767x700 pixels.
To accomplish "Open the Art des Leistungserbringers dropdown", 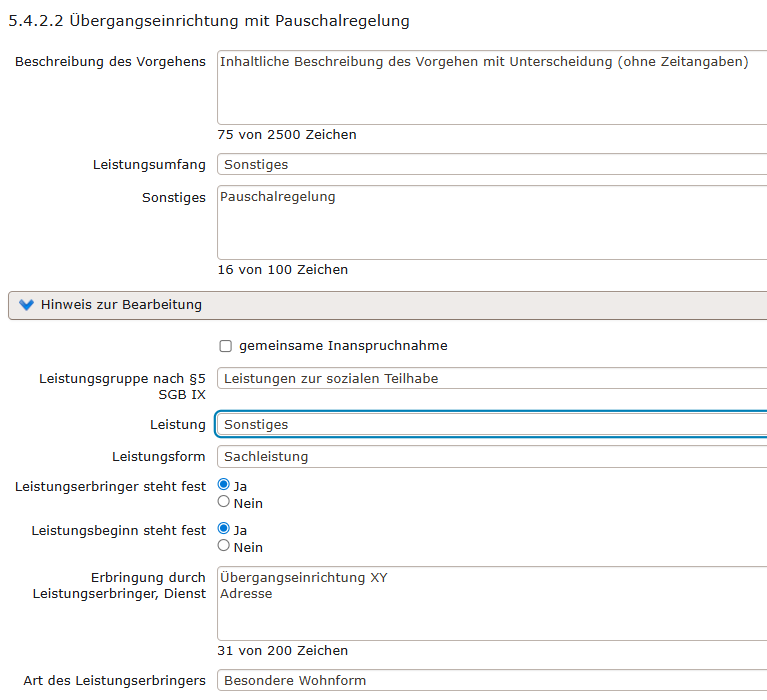I will point(492,681).
